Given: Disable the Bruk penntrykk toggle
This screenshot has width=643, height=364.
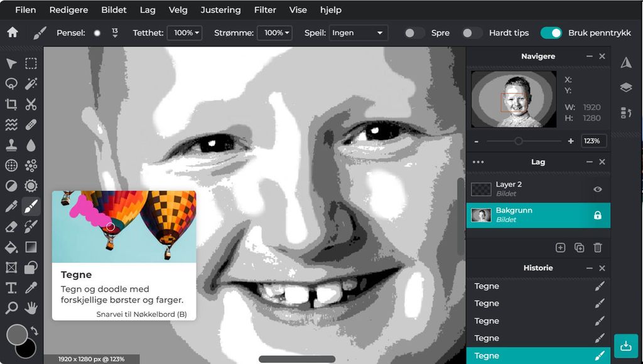Looking at the screenshot, I should pos(551,33).
